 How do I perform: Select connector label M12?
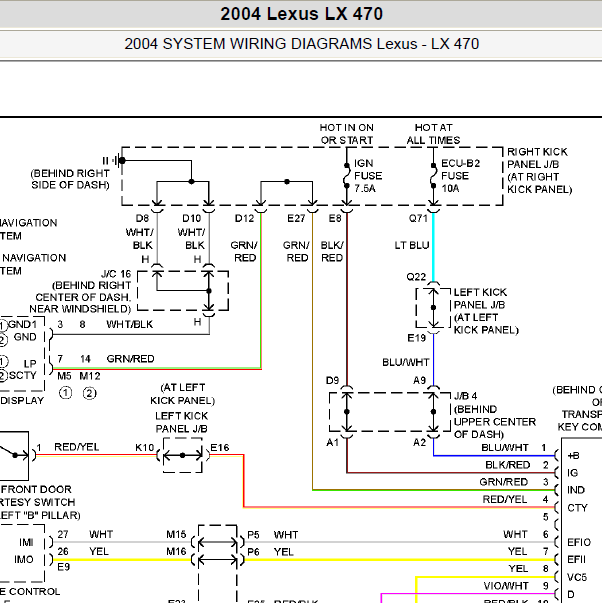(x=90, y=376)
